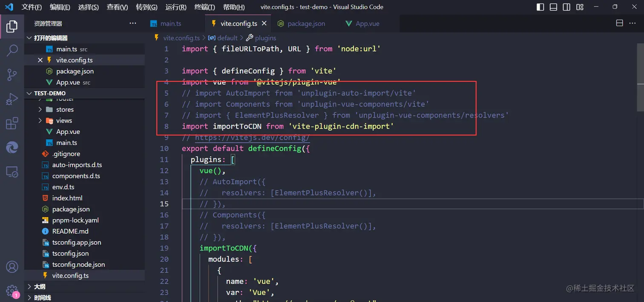The height and width of the screenshot is (302, 644).
Task: Click the VS Code logo icon
Action: (9, 7)
